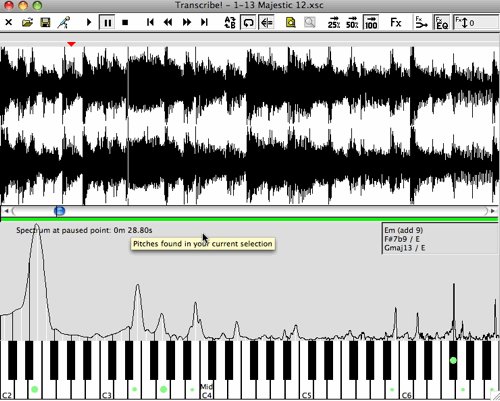
Task: Fast forward the track
Action: click(x=187, y=23)
